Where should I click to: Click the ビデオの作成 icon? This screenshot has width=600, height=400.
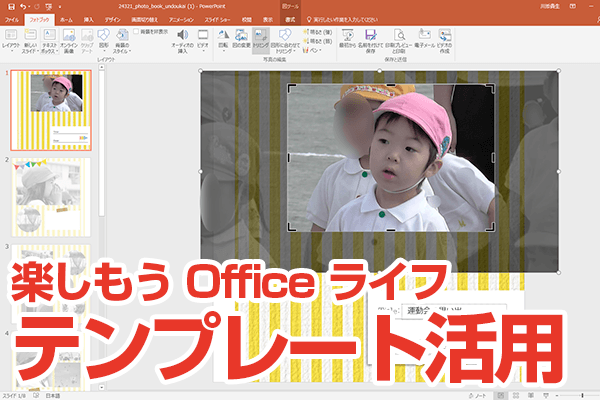tap(445, 35)
